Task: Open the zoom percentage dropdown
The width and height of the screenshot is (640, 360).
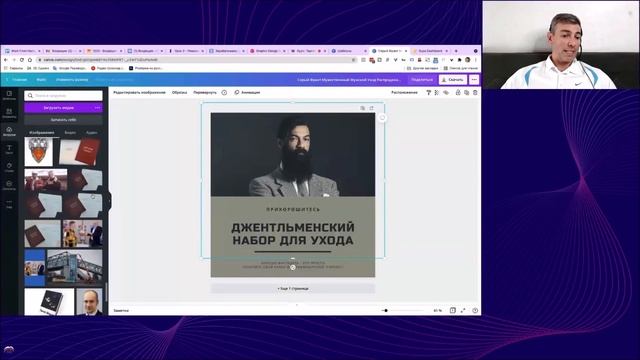Action: (438, 311)
